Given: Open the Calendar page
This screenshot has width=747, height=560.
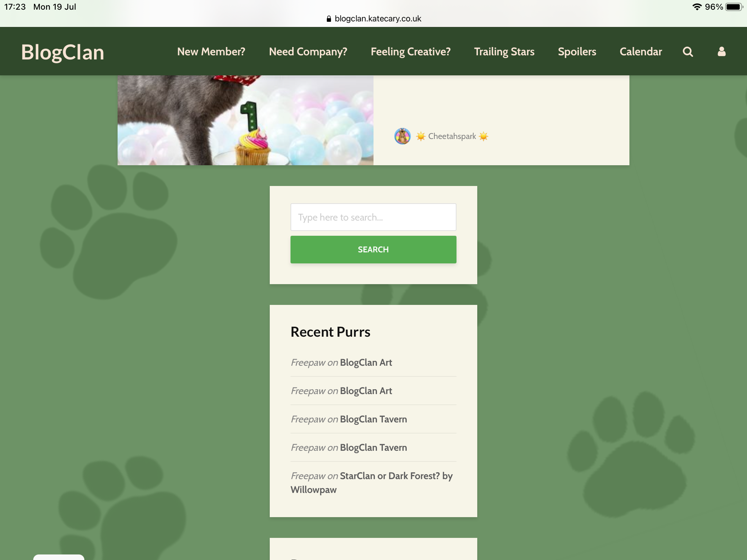Looking at the screenshot, I should [640, 52].
